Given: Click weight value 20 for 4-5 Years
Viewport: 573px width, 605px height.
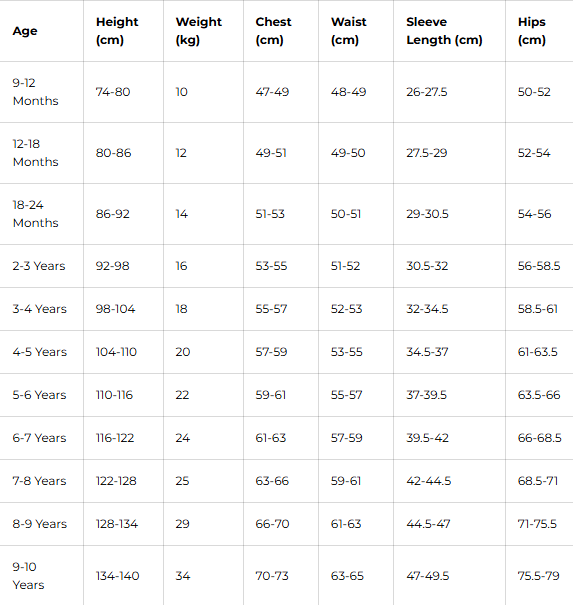Looking at the screenshot, I should click(183, 352).
